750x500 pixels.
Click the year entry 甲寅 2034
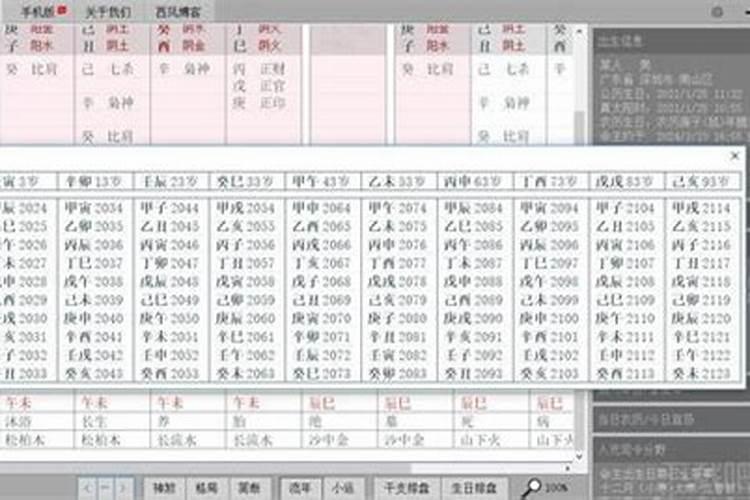[x=94, y=208]
